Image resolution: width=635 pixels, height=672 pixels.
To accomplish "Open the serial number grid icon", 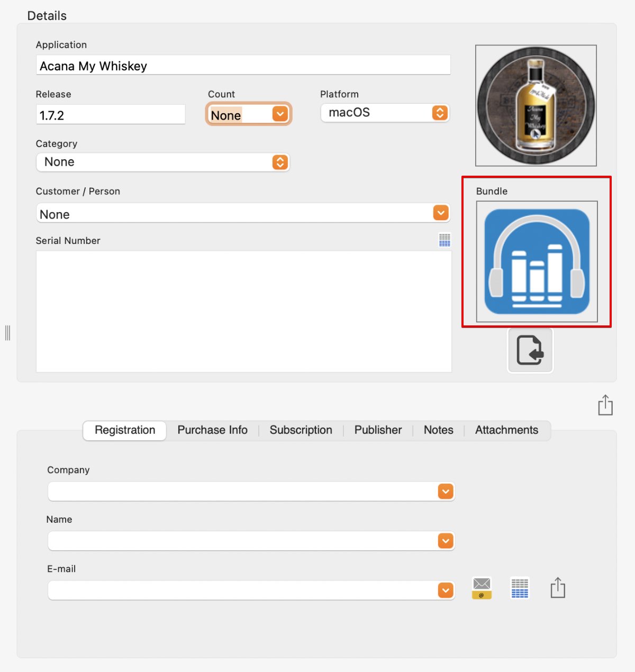I will (x=444, y=240).
